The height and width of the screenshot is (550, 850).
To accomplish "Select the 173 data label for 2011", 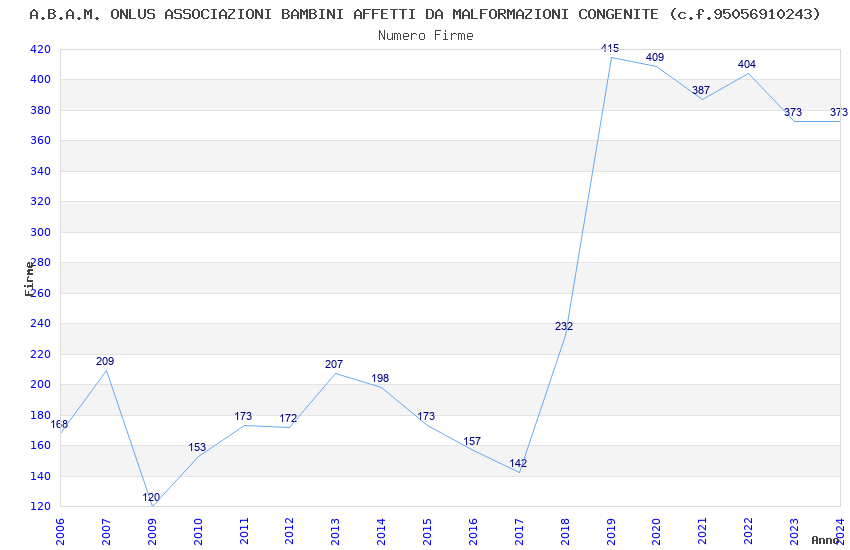I will click(x=243, y=416).
